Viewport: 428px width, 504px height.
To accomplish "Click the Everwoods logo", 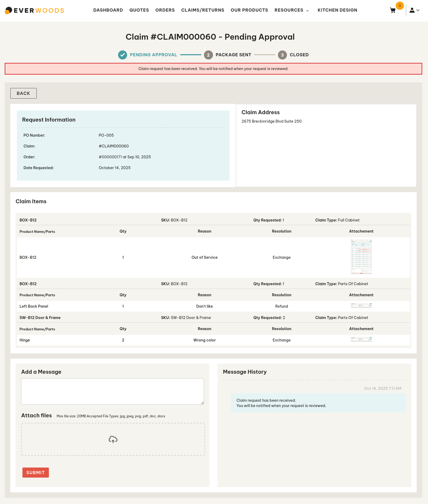I will point(35,10).
